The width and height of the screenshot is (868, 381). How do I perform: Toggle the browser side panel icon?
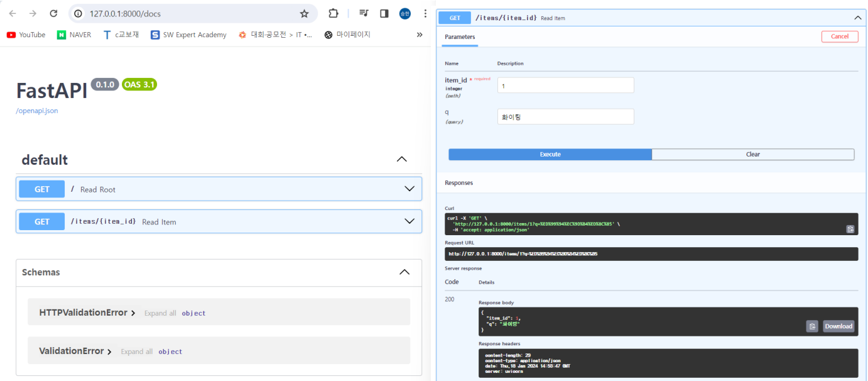point(384,13)
